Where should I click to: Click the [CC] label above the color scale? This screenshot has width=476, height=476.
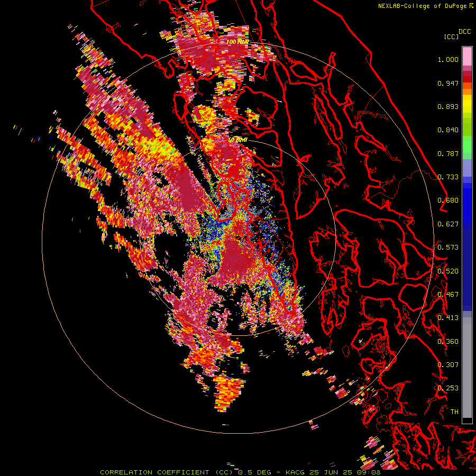pos(451,36)
